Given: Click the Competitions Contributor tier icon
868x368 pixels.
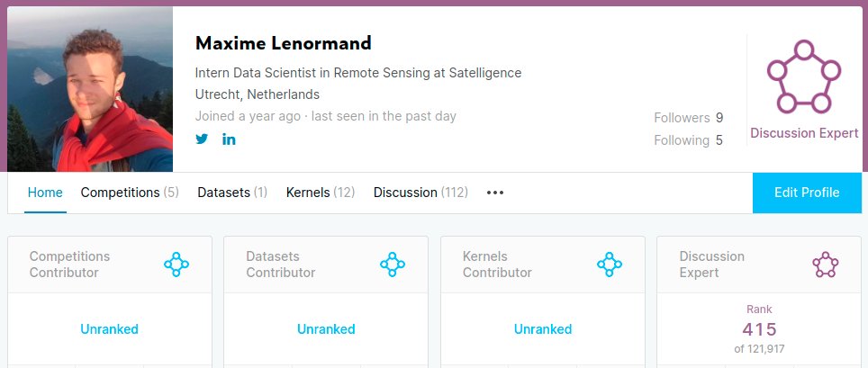Looking at the screenshot, I should pyautogui.click(x=176, y=264).
